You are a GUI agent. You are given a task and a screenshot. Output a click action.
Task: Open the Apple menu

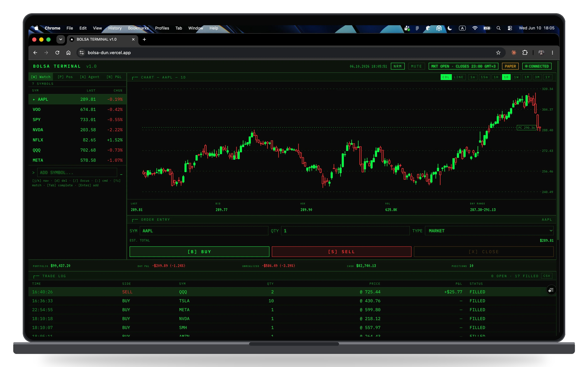[36, 28]
